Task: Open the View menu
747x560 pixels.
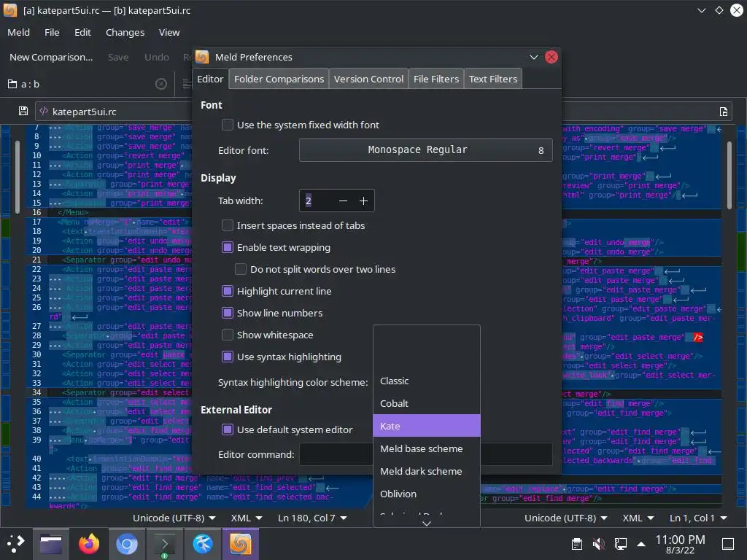Action: coord(169,32)
